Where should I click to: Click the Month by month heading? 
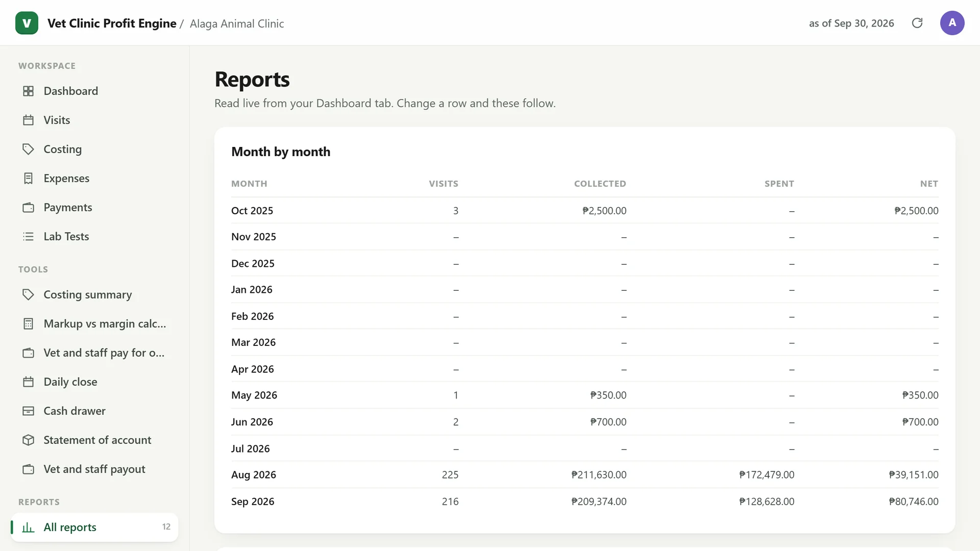tap(281, 152)
